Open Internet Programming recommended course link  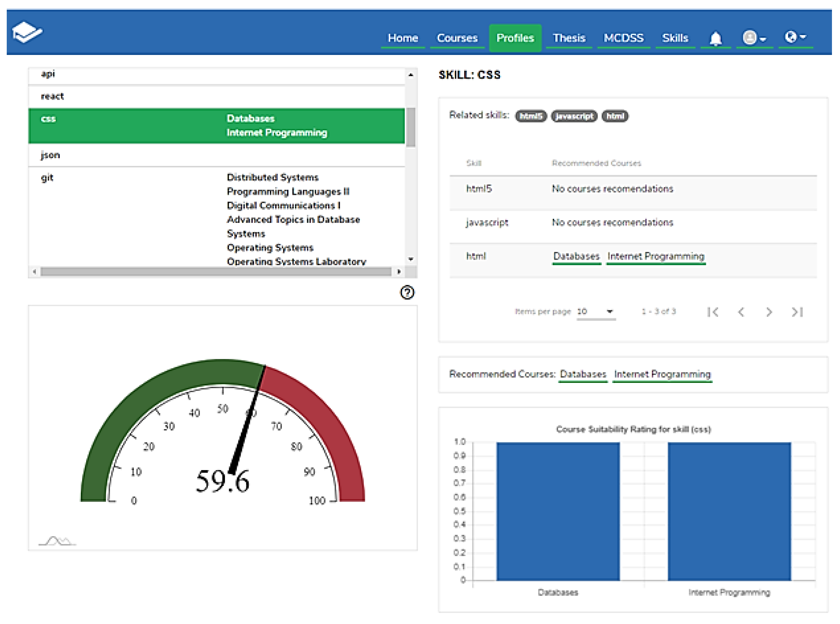click(662, 374)
